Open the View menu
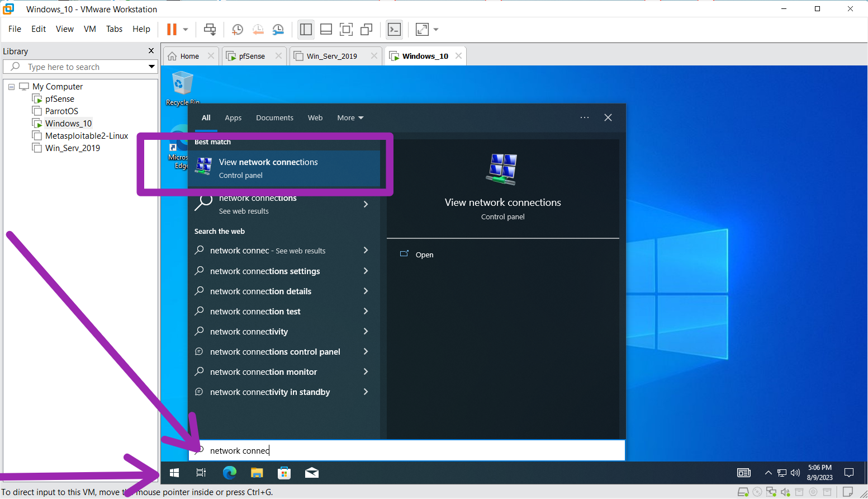 point(65,29)
